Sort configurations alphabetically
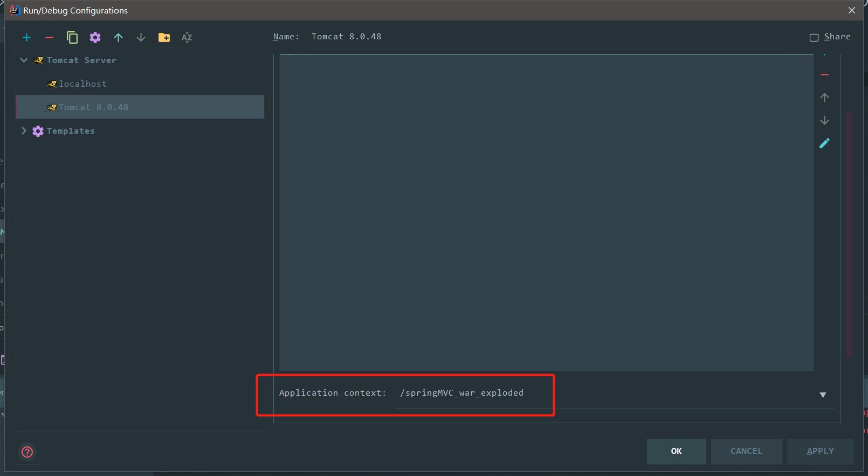The height and width of the screenshot is (476, 868). point(187,37)
